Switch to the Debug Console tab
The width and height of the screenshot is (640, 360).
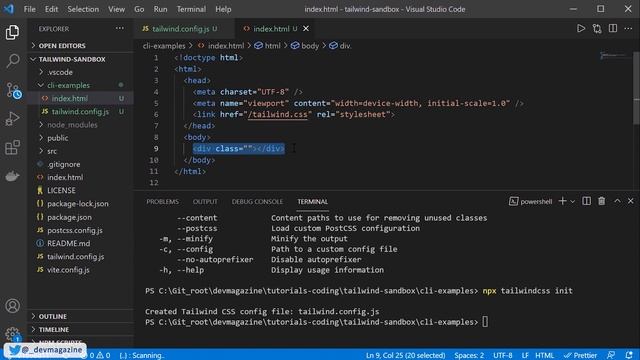257,202
